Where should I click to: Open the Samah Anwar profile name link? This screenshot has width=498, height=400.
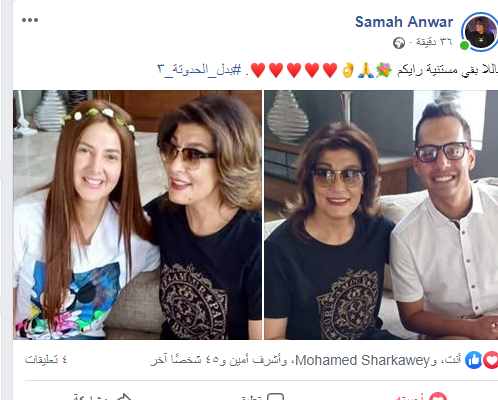404,22
